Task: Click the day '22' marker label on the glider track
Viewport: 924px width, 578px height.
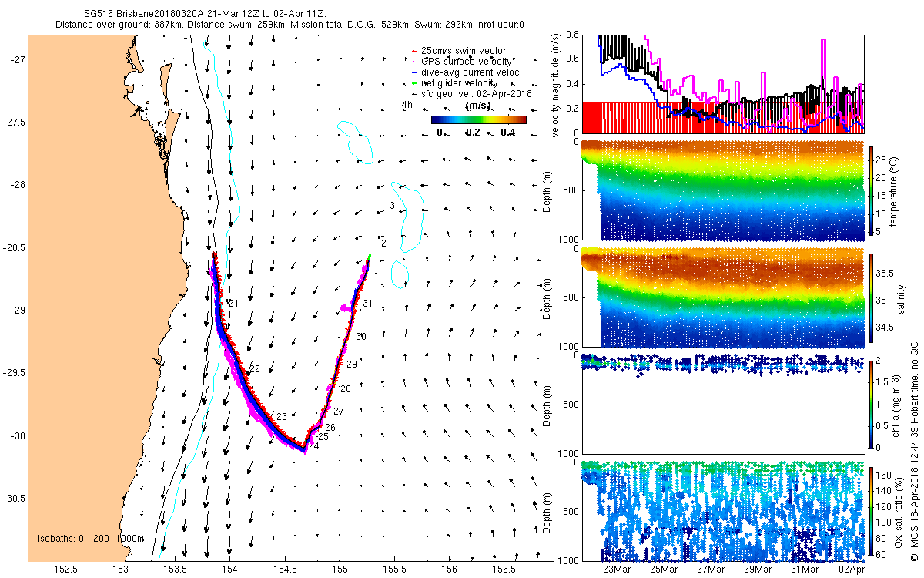Action: [x=256, y=369]
